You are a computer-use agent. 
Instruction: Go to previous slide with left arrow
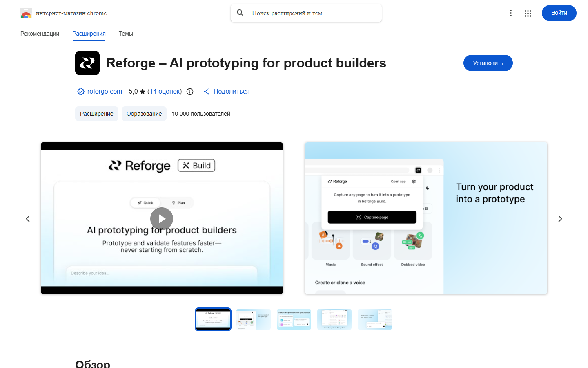(28, 219)
